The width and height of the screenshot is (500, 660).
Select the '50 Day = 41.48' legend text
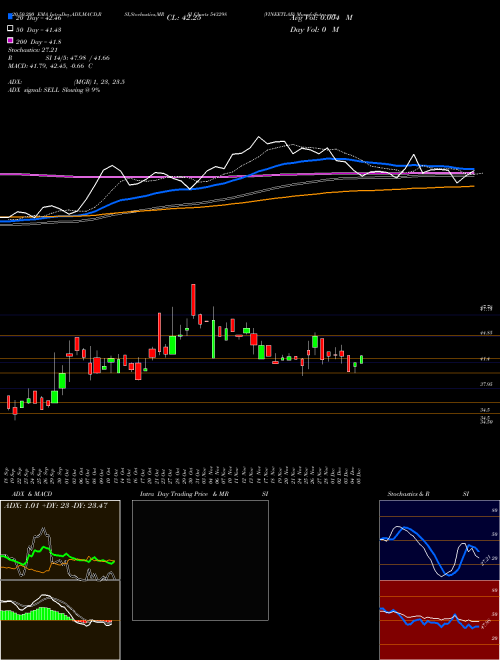[39, 30]
